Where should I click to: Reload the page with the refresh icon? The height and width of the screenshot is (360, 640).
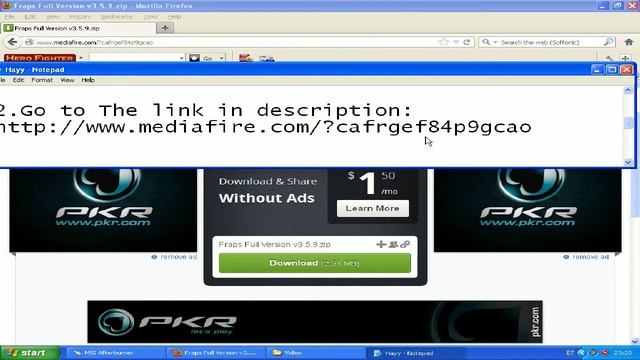tap(467, 42)
